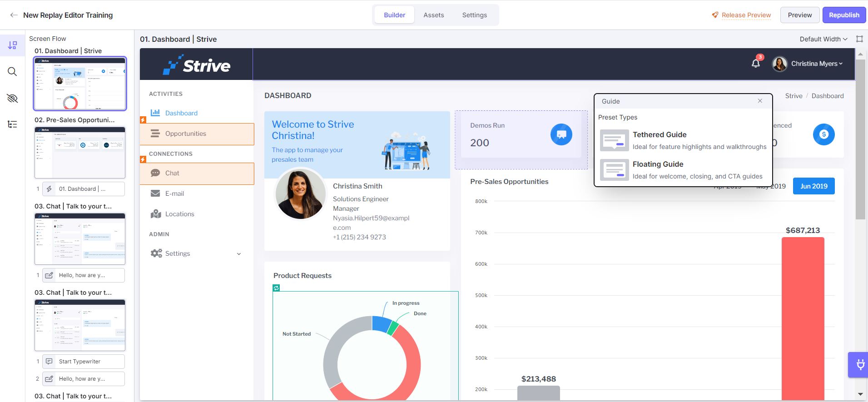This screenshot has width=868, height=402.
Task: Click the typewriter icon on the Start Typewriter step
Action: (49, 362)
